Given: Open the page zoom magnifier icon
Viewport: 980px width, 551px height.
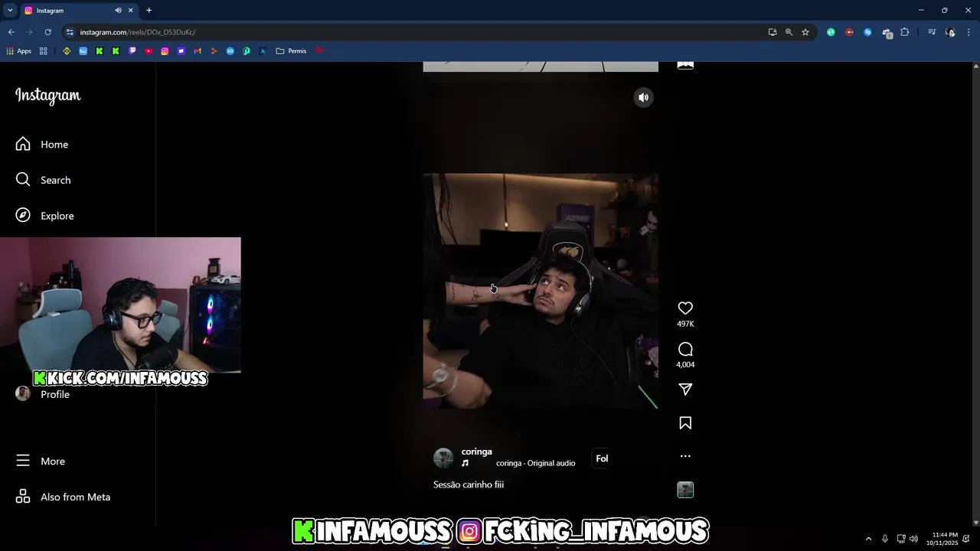Looking at the screenshot, I should [x=789, y=32].
